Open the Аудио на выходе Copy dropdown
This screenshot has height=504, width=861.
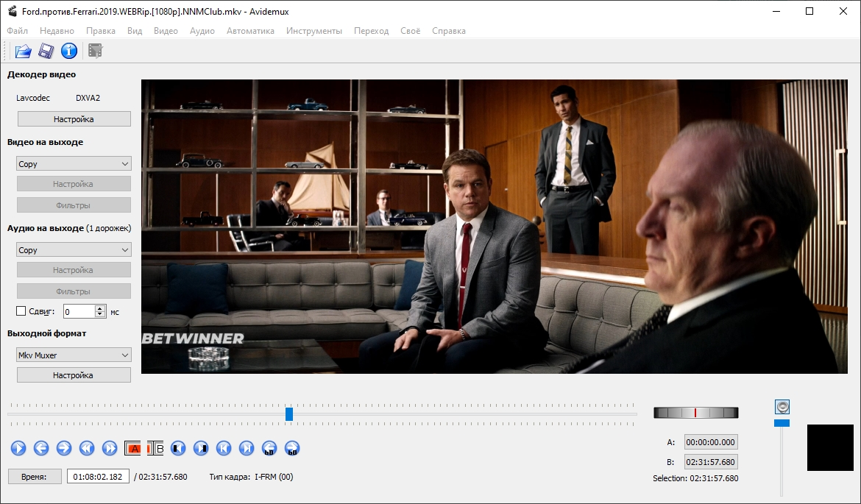(74, 250)
